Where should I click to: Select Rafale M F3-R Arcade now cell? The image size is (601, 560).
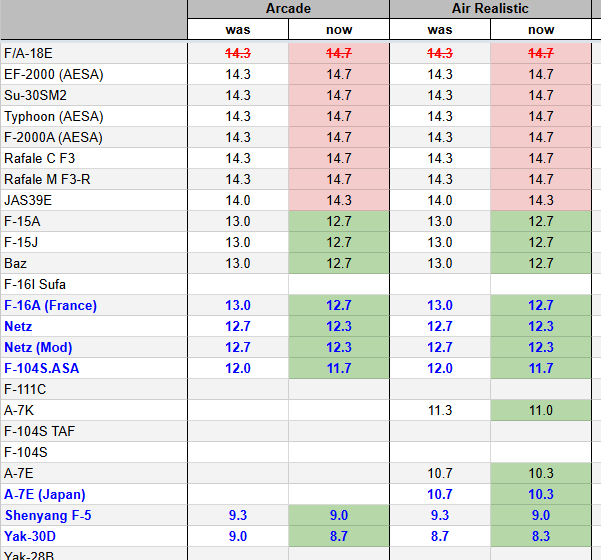click(339, 179)
